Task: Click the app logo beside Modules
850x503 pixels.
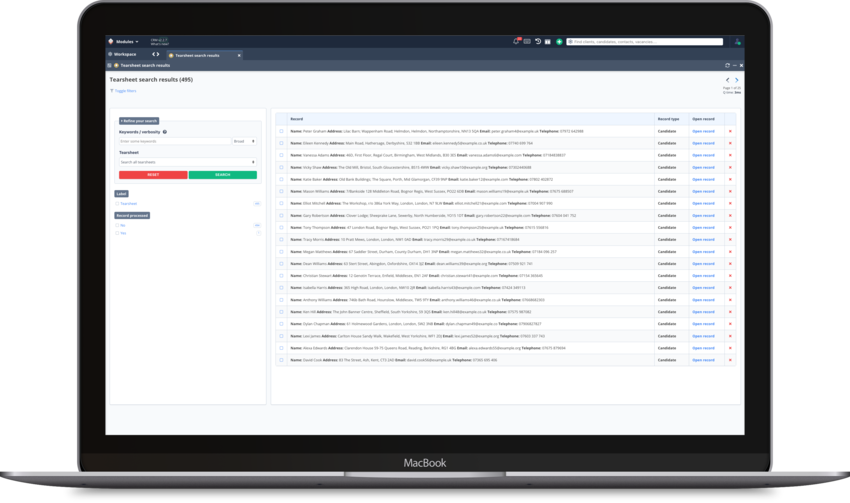Action: [111, 41]
